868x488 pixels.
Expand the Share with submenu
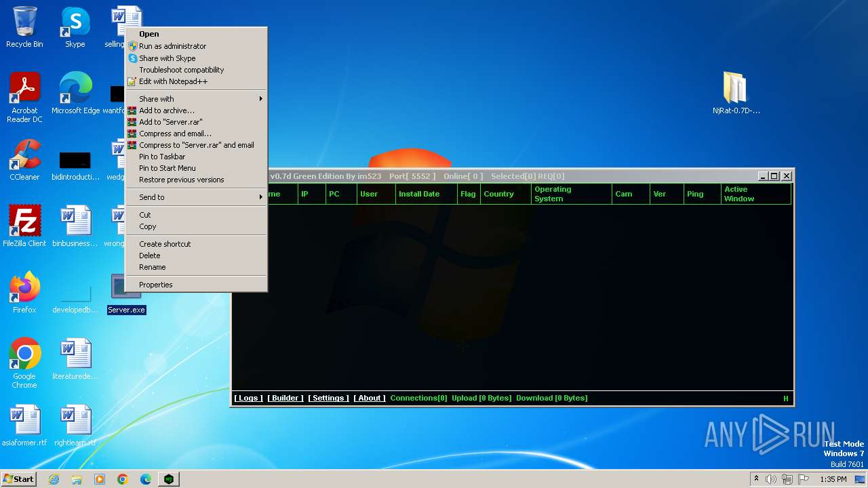[197, 99]
